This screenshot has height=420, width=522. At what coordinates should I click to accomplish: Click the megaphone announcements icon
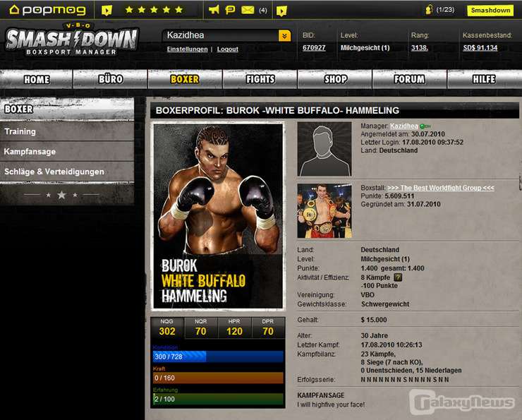[x=214, y=10]
